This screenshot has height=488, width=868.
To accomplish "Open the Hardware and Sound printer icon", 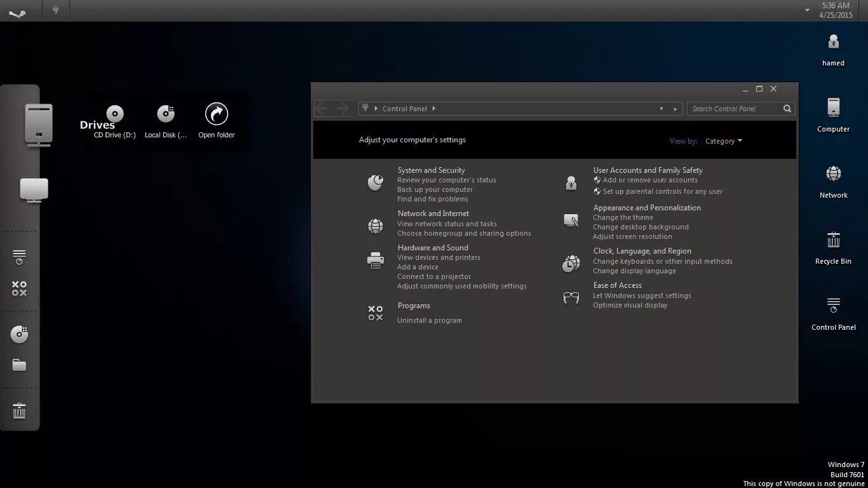I will (x=376, y=261).
